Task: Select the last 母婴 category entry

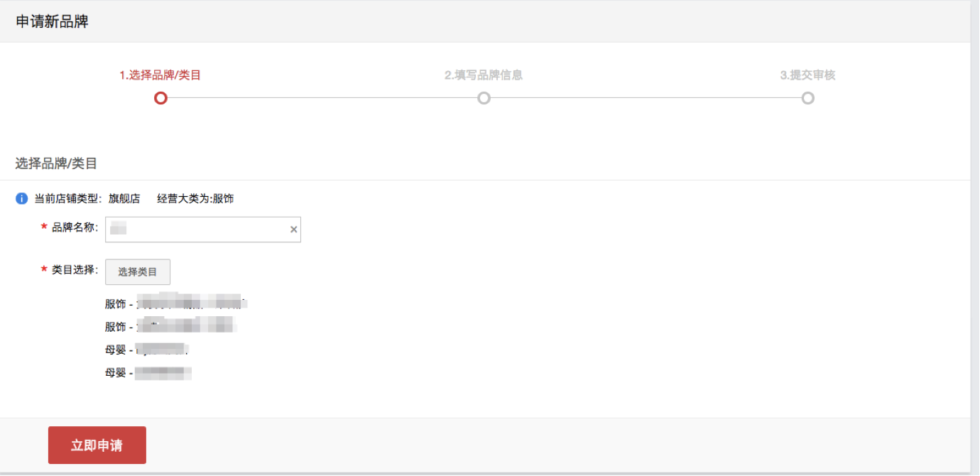Action: (148, 372)
